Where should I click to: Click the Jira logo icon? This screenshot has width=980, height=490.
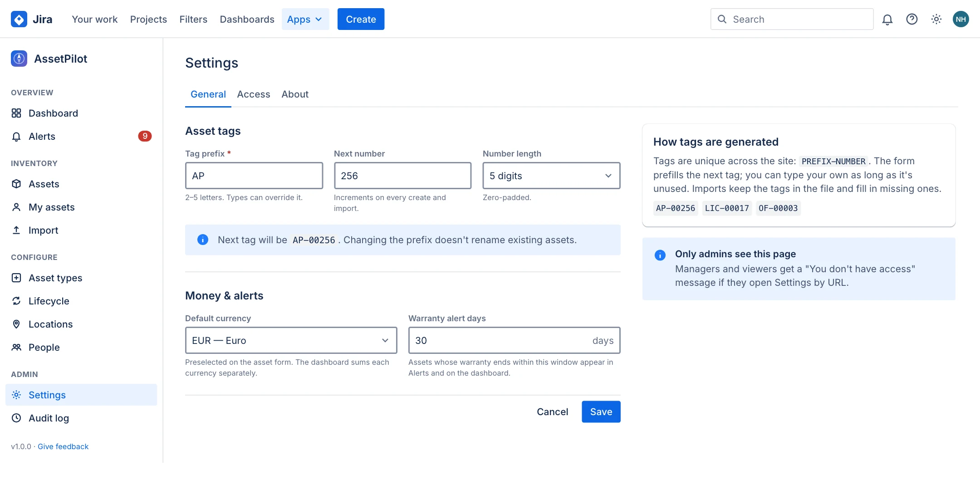point(19,19)
